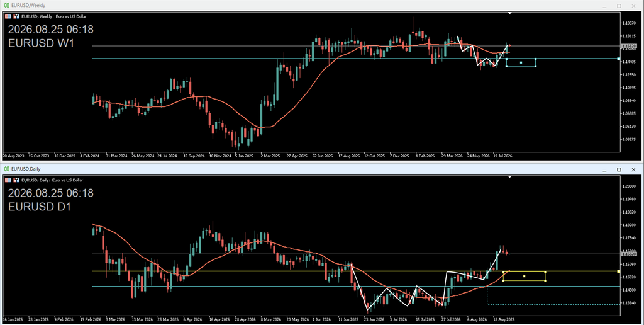
Task: Click the 1.19020 price scale label in the Daily chart
Action: (630, 212)
